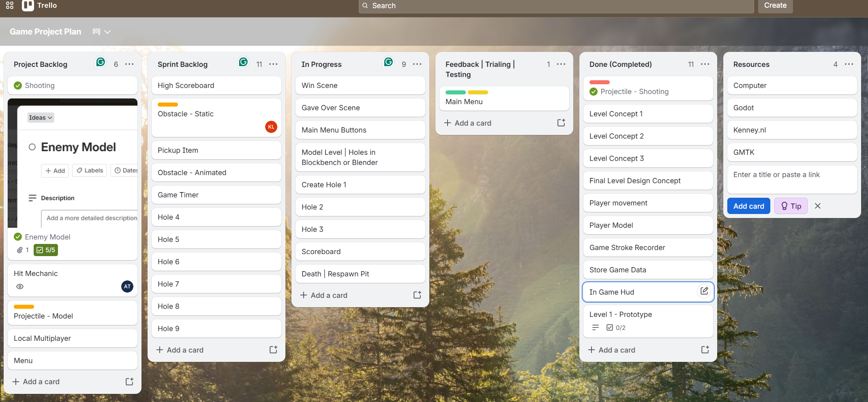Open Sprint Backlog list actions menu
The image size is (868, 402).
pyautogui.click(x=273, y=64)
